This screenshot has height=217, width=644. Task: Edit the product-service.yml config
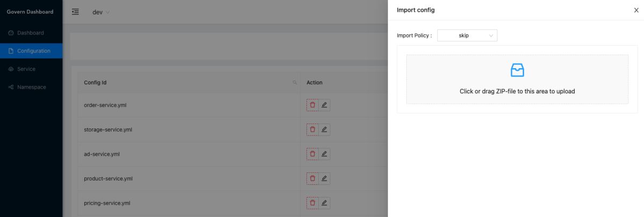[324, 178]
